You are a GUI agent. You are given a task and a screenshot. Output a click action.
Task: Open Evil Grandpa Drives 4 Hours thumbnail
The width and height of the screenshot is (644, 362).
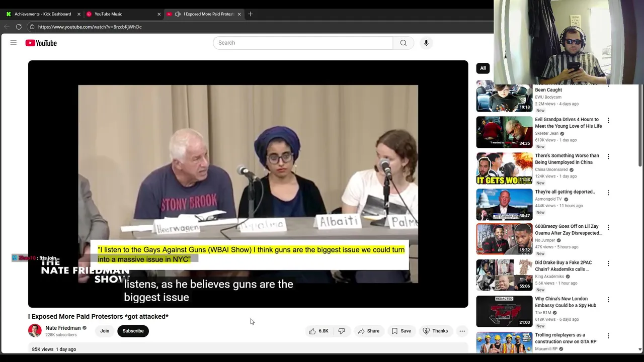[x=504, y=132]
